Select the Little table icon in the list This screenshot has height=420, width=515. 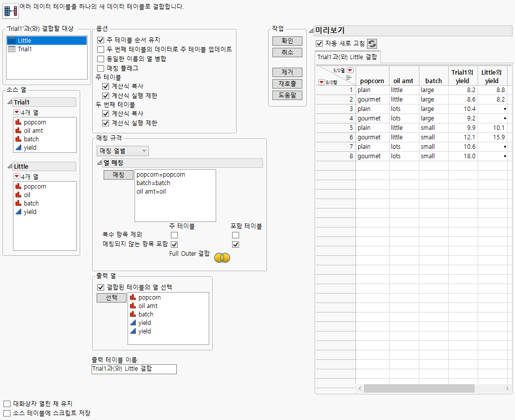(x=12, y=41)
